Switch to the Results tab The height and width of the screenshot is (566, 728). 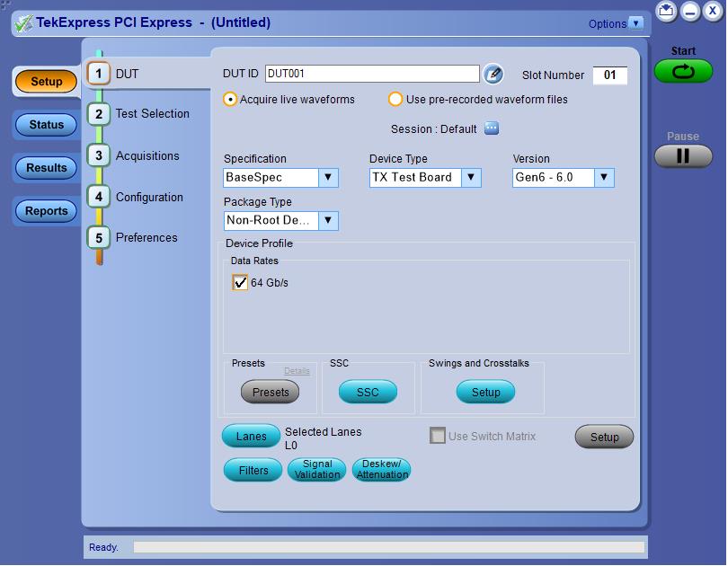coord(46,168)
